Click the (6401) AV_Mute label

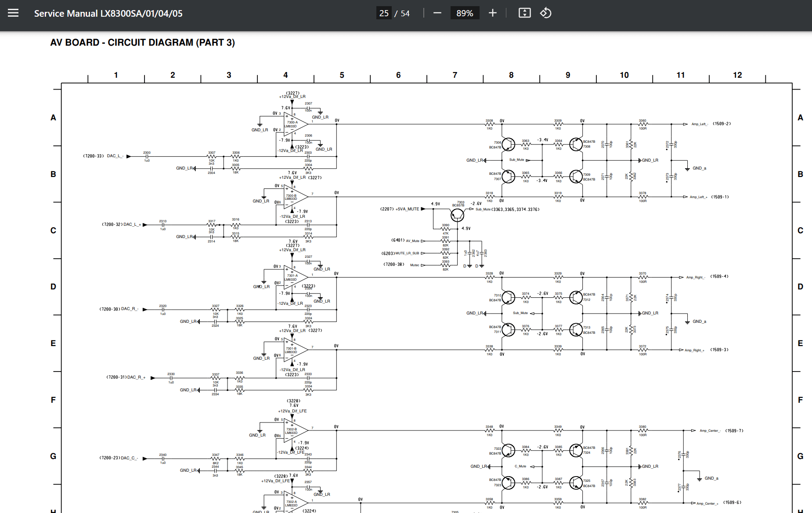pos(405,241)
